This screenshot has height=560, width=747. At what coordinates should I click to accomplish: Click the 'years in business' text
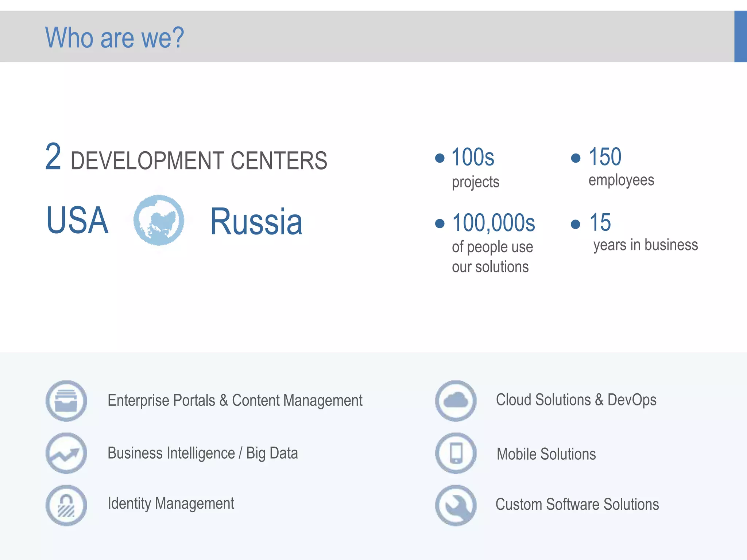[x=646, y=245]
